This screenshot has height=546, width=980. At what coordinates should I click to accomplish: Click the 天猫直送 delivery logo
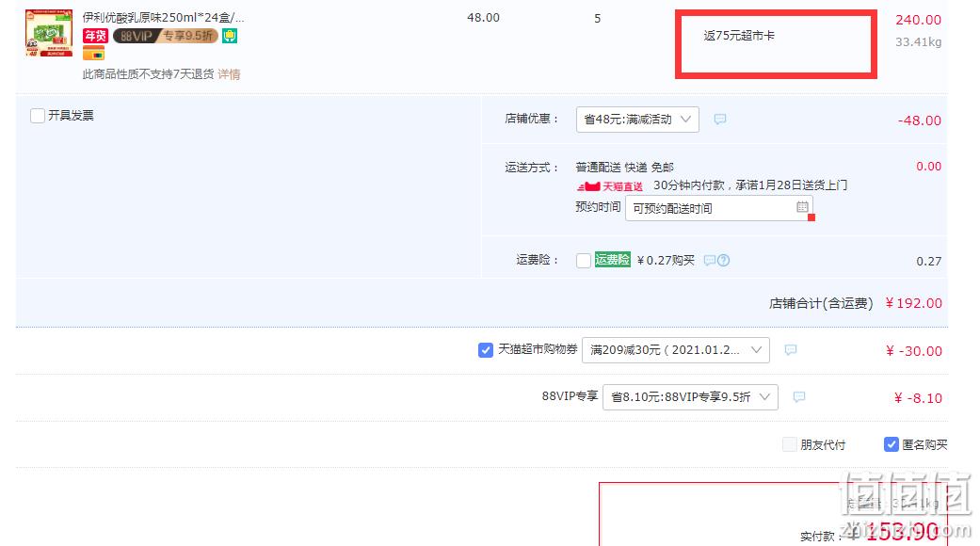609,186
